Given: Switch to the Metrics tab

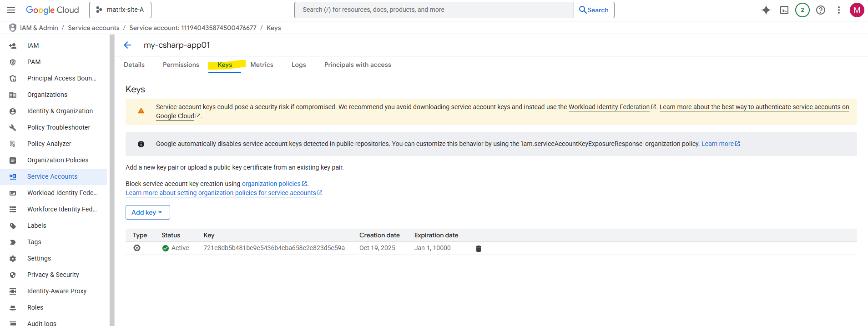Looking at the screenshot, I should pos(262,65).
